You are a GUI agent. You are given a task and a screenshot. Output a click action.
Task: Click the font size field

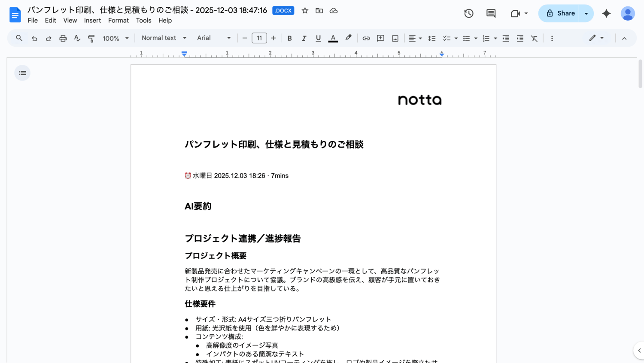pos(259,38)
